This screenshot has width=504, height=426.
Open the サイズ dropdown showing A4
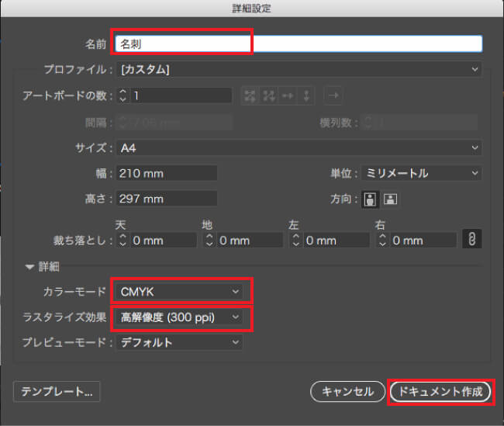tap(299, 147)
